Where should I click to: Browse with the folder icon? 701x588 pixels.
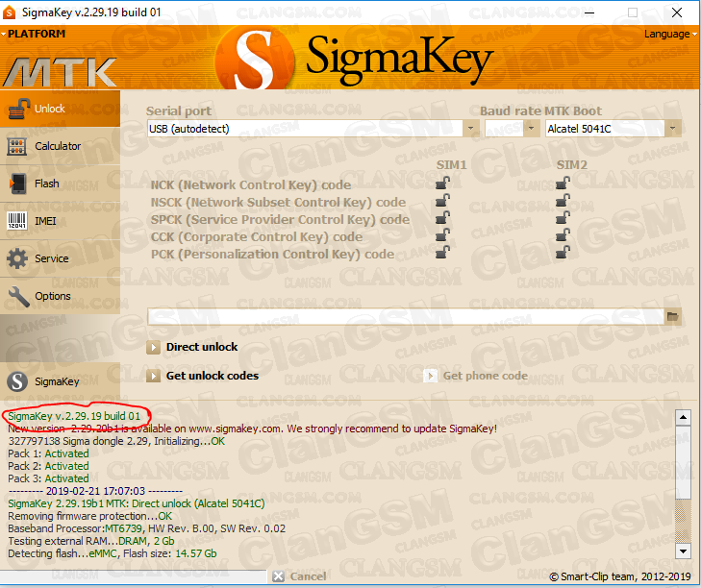click(x=672, y=316)
